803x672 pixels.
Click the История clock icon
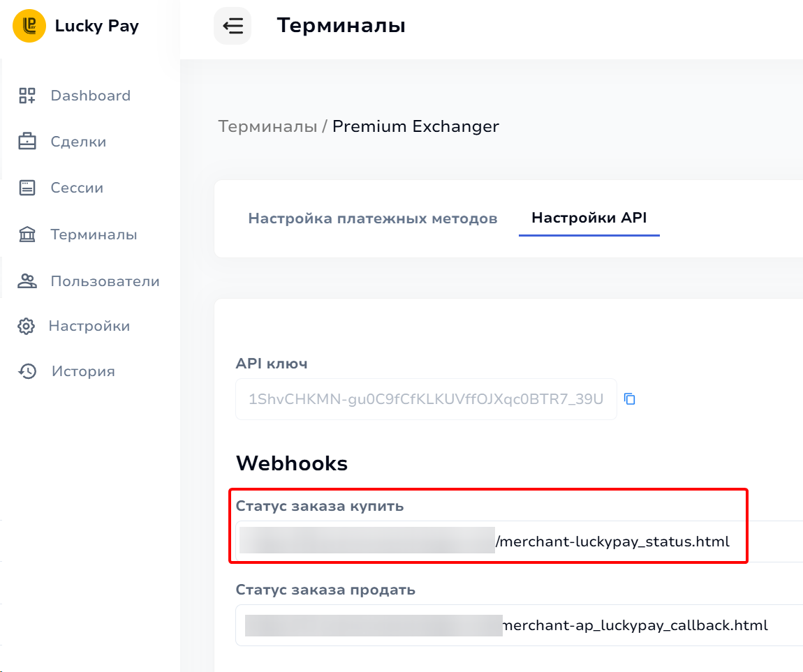click(27, 371)
